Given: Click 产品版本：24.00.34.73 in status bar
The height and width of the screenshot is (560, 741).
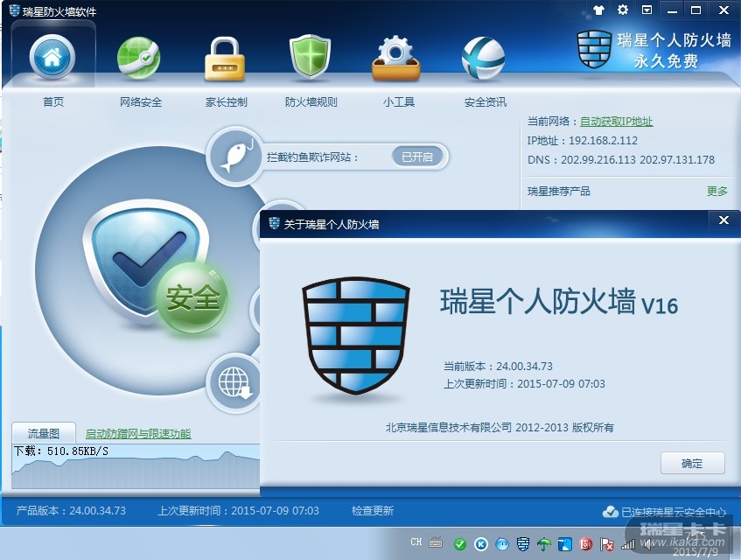Looking at the screenshot, I should tap(71, 510).
